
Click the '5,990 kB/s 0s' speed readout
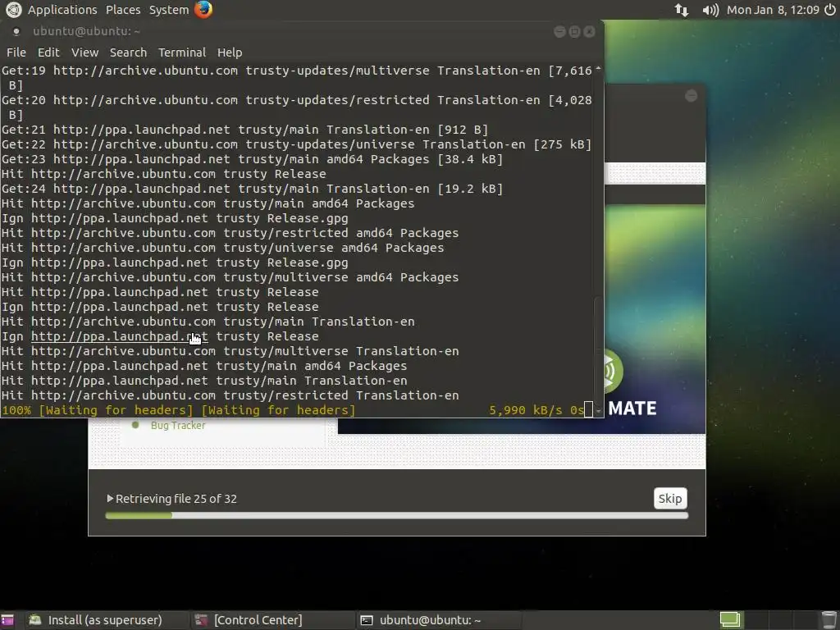[x=536, y=410]
